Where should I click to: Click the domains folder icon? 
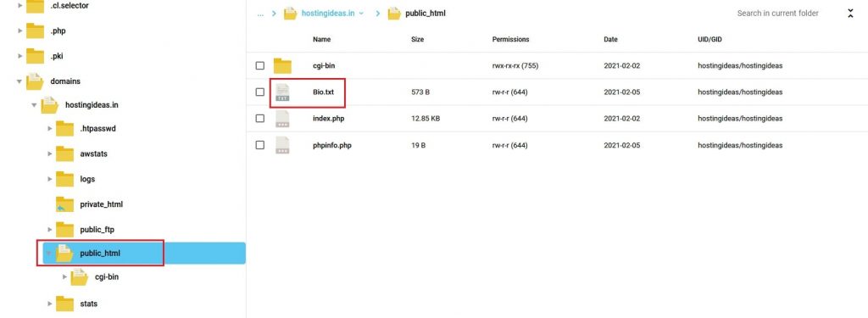[x=35, y=81]
